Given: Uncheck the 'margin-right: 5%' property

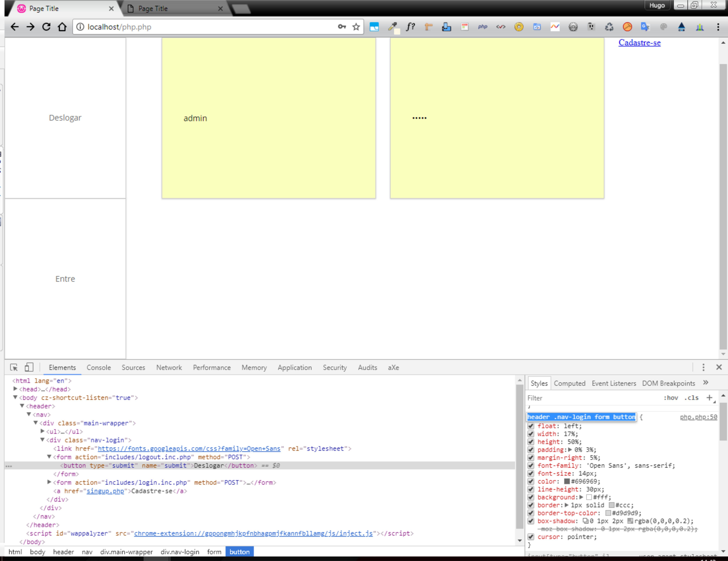Looking at the screenshot, I should point(531,458).
